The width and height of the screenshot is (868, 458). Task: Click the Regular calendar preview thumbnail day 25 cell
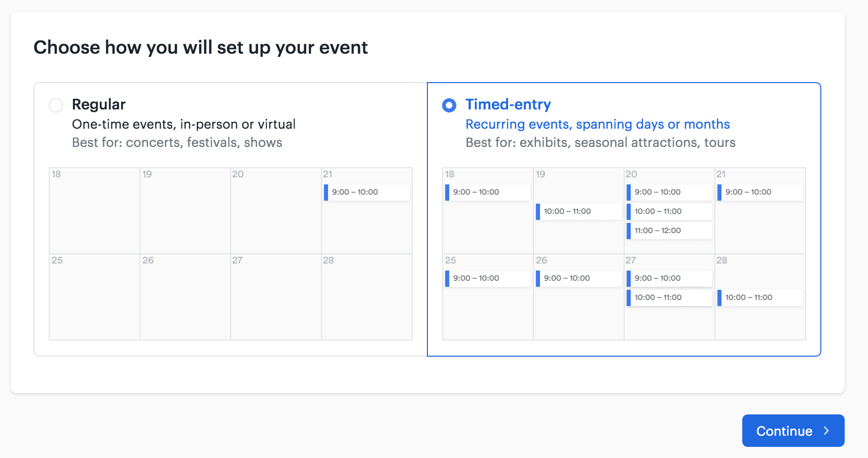(x=95, y=297)
